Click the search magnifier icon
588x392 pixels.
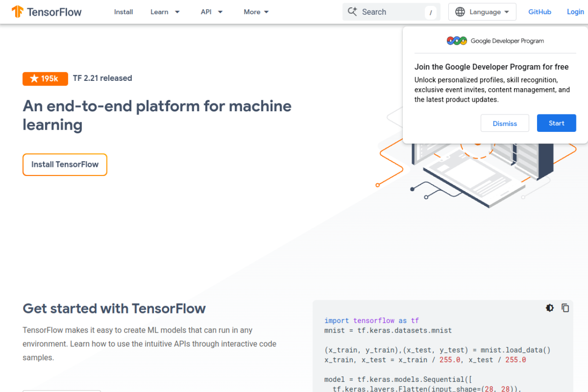[x=352, y=11]
